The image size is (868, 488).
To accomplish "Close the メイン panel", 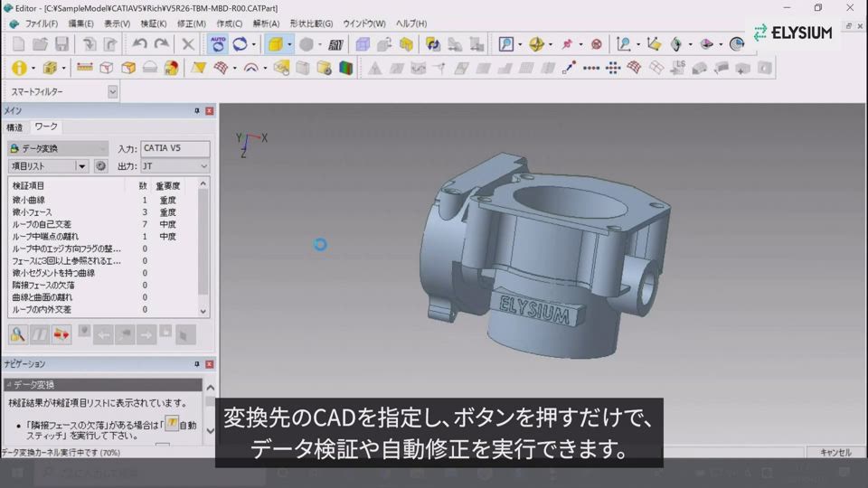I will (209, 111).
